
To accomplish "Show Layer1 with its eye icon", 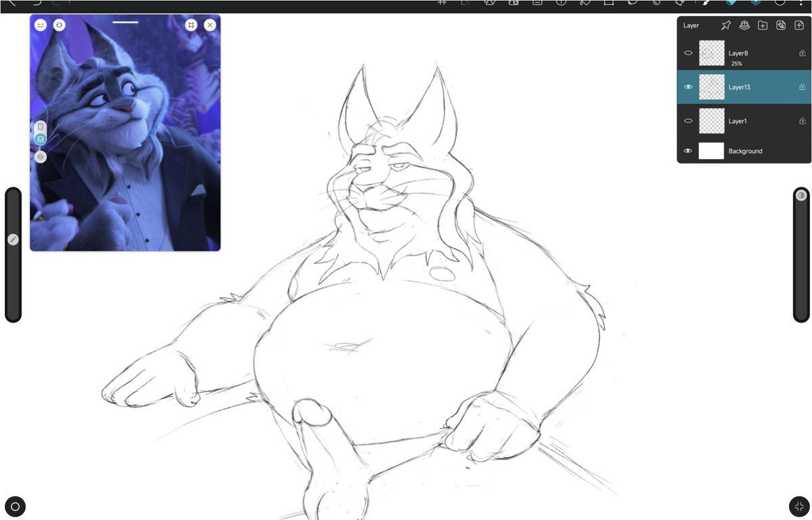I will point(688,121).
